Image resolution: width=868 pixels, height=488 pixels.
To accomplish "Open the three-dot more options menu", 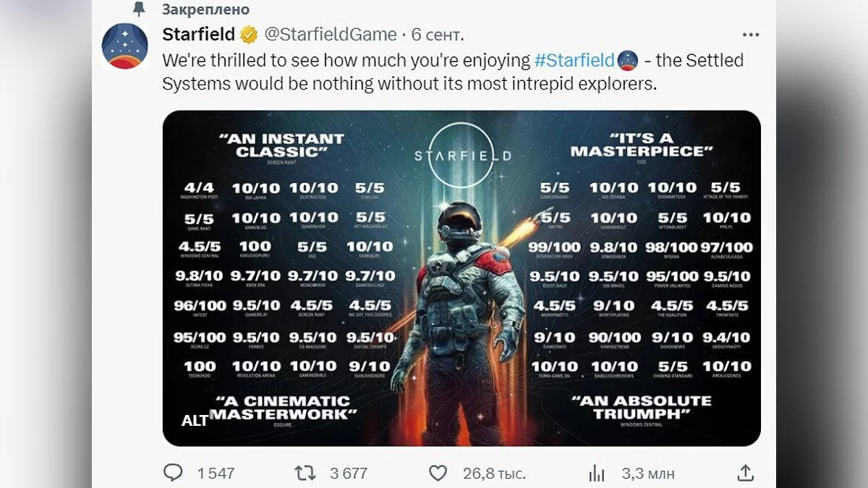I will point(751,34).
